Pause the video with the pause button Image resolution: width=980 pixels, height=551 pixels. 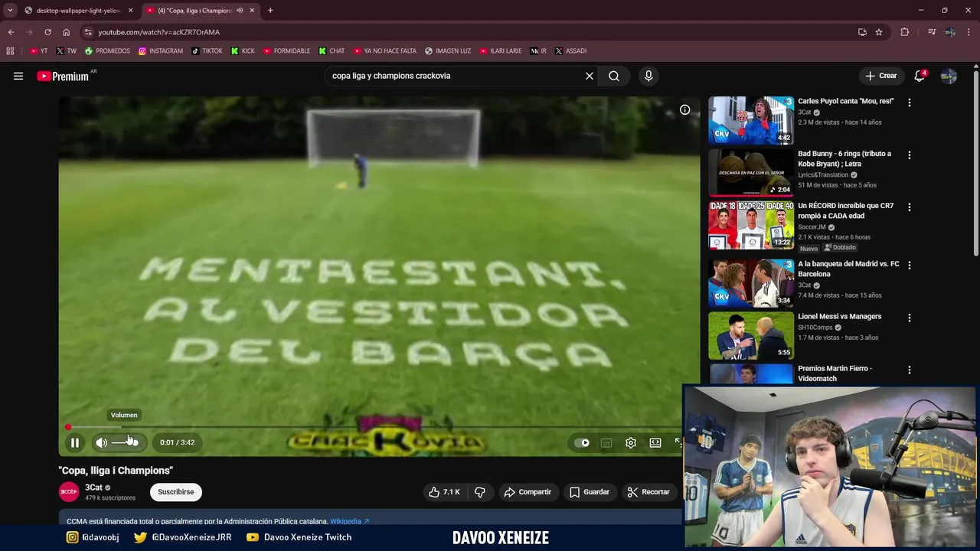(75, 442)
